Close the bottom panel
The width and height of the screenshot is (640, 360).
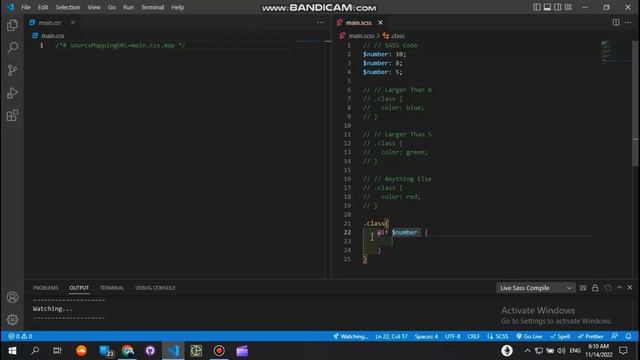pos(630,288)
